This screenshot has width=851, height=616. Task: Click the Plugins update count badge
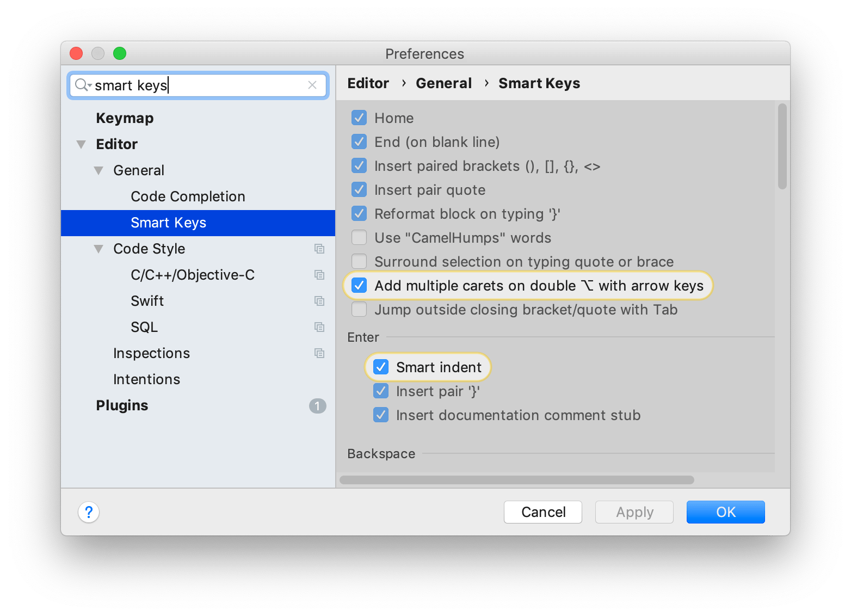coord(318,406)
